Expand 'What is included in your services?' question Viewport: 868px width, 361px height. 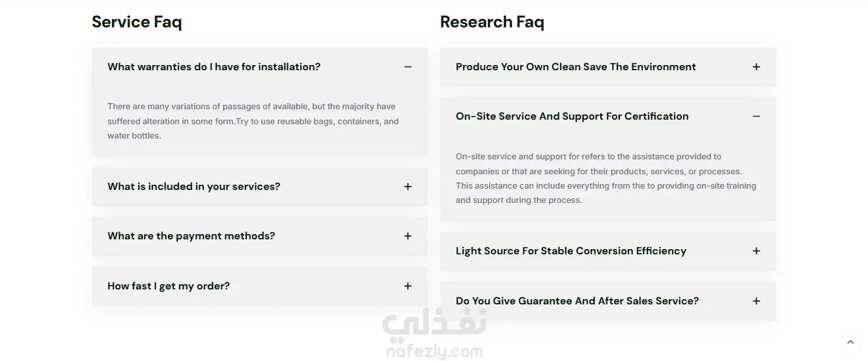pyautogui.click(x=194, y=187)
